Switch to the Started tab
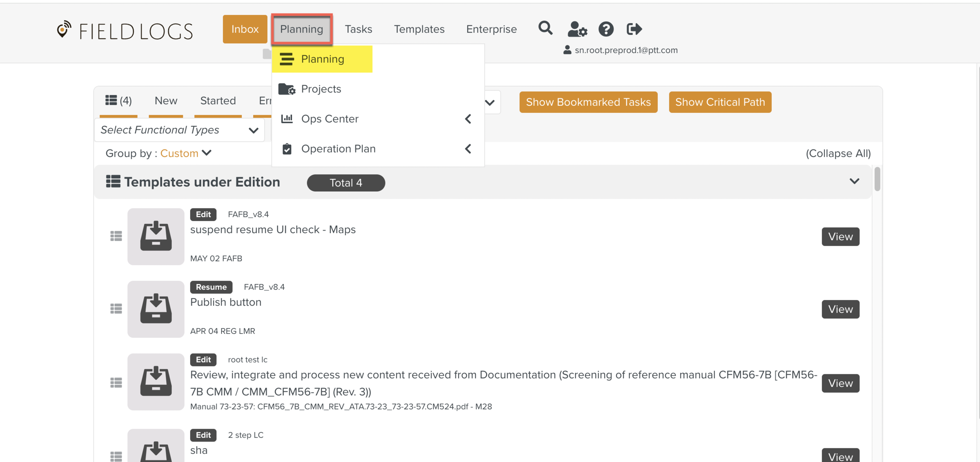Viewport: 980px width, 462px height. pyautogui.click(x=218, y=101)
